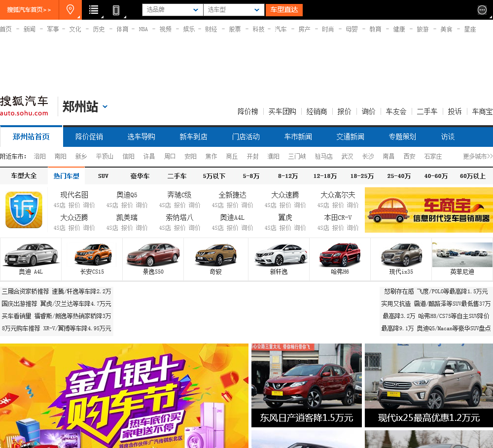Click the mobile phone icon
The height and width of the screenshot is (448, 493).
coord(116,10)
